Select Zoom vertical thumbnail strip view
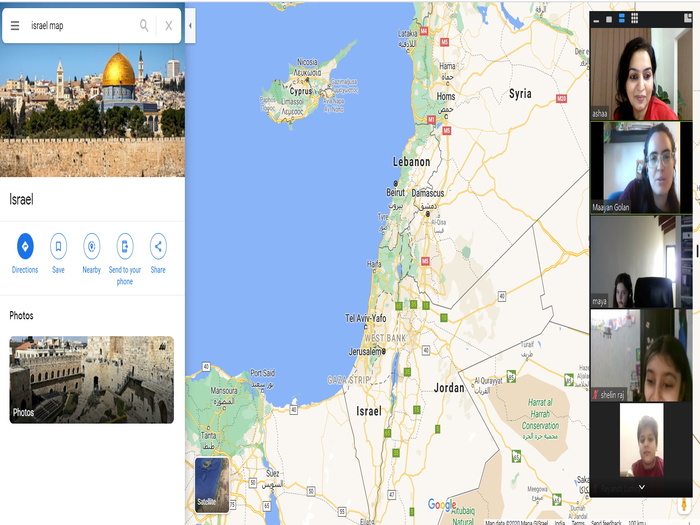 [x=621, y=18]
